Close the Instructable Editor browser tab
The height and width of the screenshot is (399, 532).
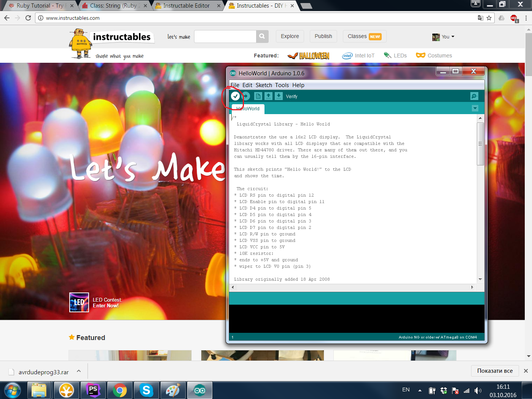(x=219, y=6)
